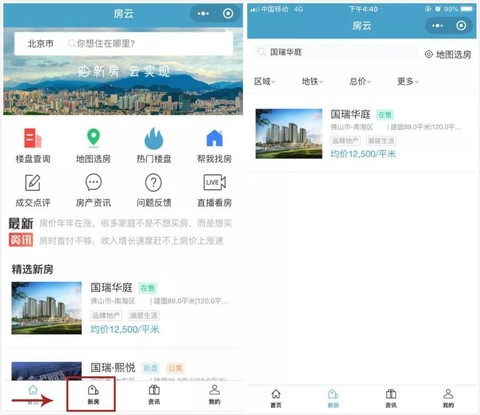Tap the 房产资讯 chat bubble icon

coord(93,182)
